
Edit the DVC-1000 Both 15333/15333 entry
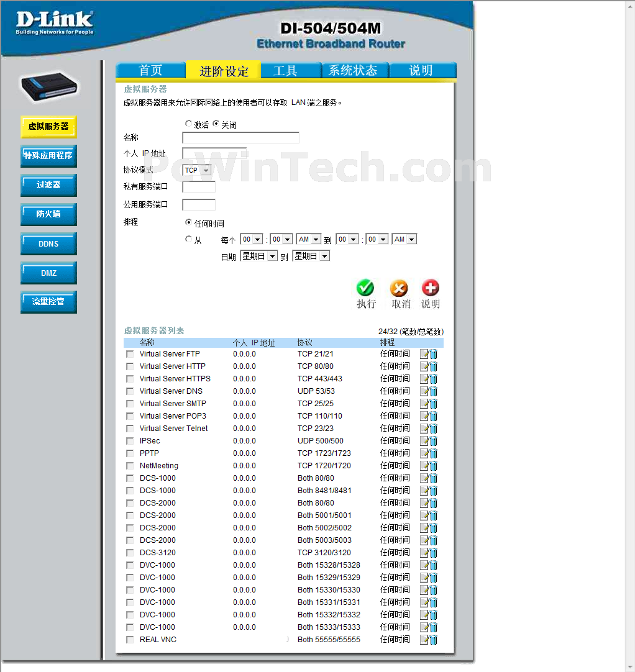click(424, 627)
